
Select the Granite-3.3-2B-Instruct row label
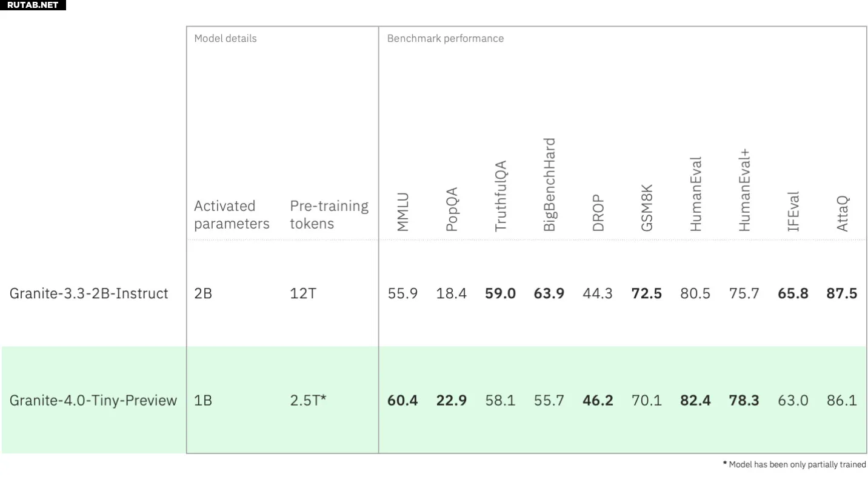[89, 293]
